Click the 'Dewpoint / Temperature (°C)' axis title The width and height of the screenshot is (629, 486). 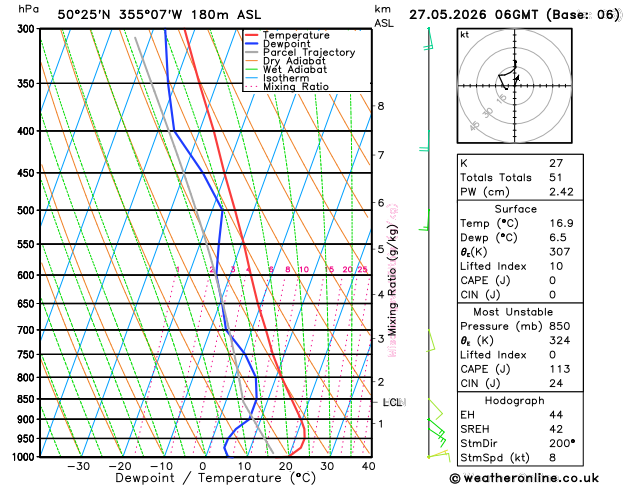[215, 478]
